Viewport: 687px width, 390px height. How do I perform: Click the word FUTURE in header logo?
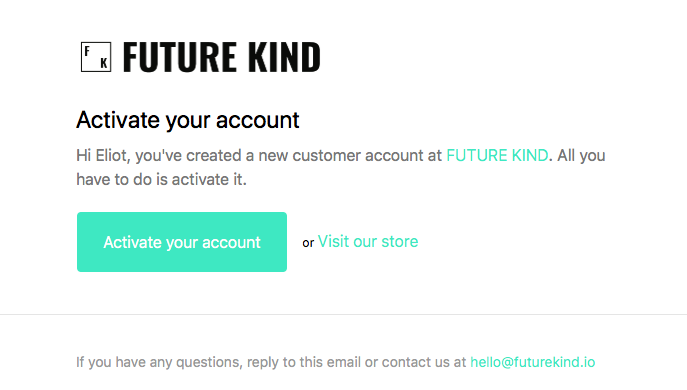[x=180, y=57]
